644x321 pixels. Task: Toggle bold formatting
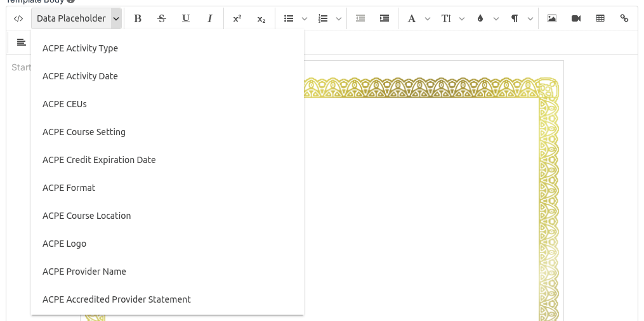coord(138,18)
